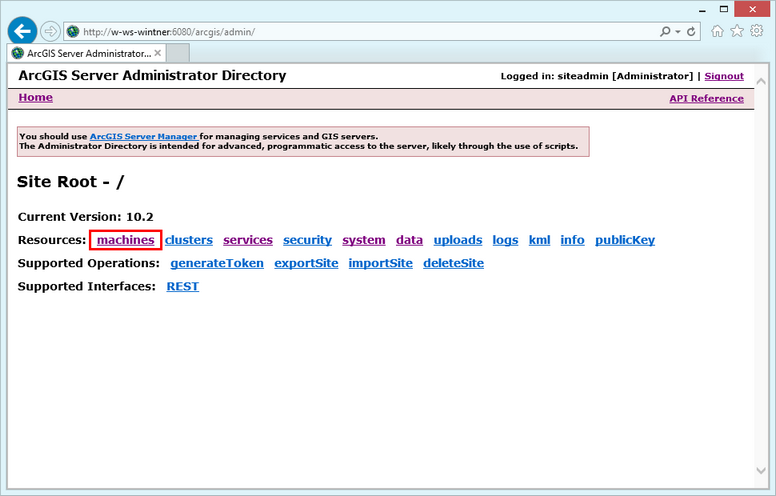Navigate to the security resource
Screen dimensions: 776x496
tap(307, 240)
